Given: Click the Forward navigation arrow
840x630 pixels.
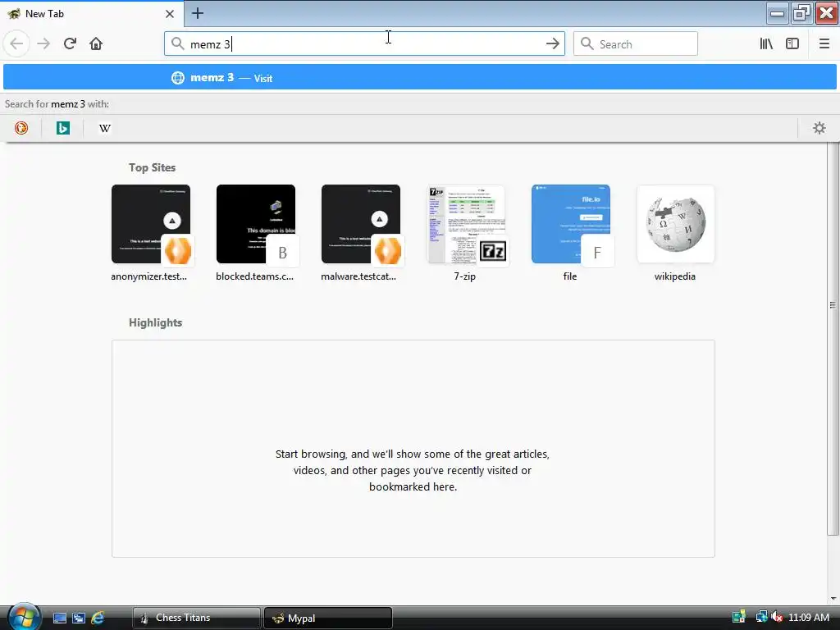Looking at the screenshot, I should point(43,44).
